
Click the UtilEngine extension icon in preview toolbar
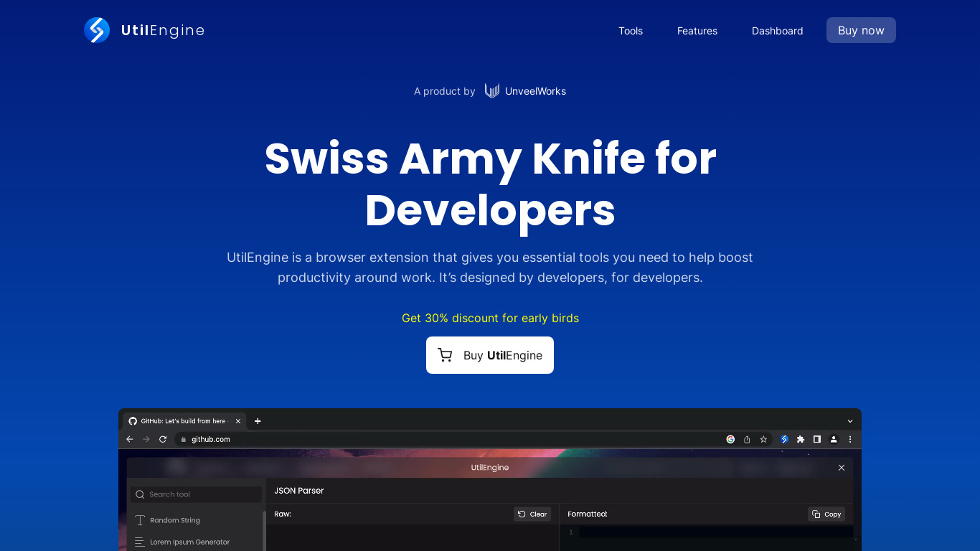click(x=785, y=439)
